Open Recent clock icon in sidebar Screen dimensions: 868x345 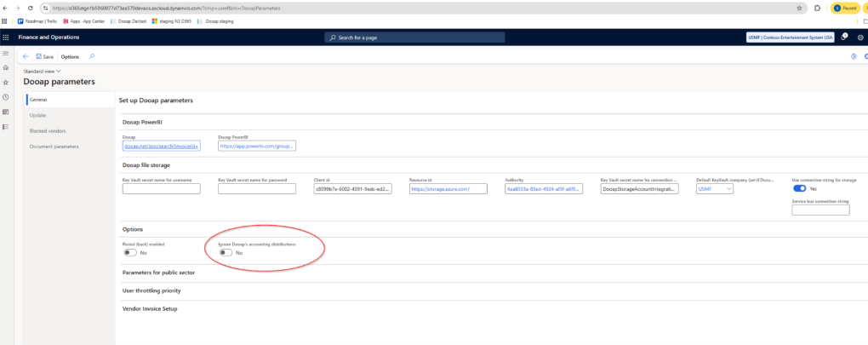click(6, 97)
